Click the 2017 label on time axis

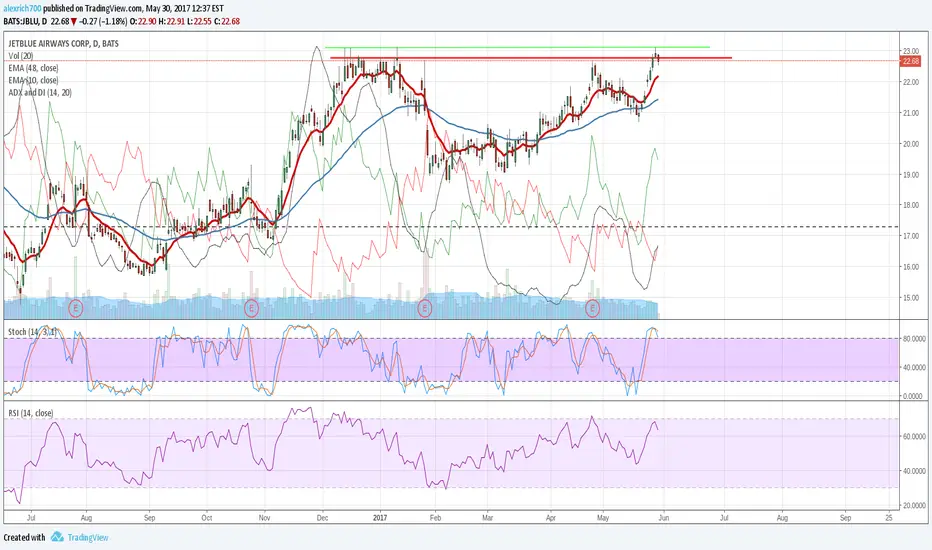[x=380, y=518]
